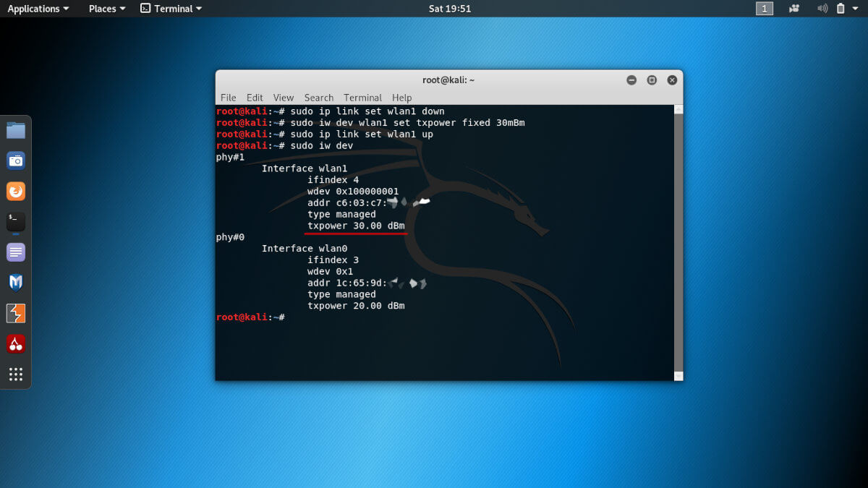Show all applications grid
Screen dimensions: 868x488
(16, 374)
